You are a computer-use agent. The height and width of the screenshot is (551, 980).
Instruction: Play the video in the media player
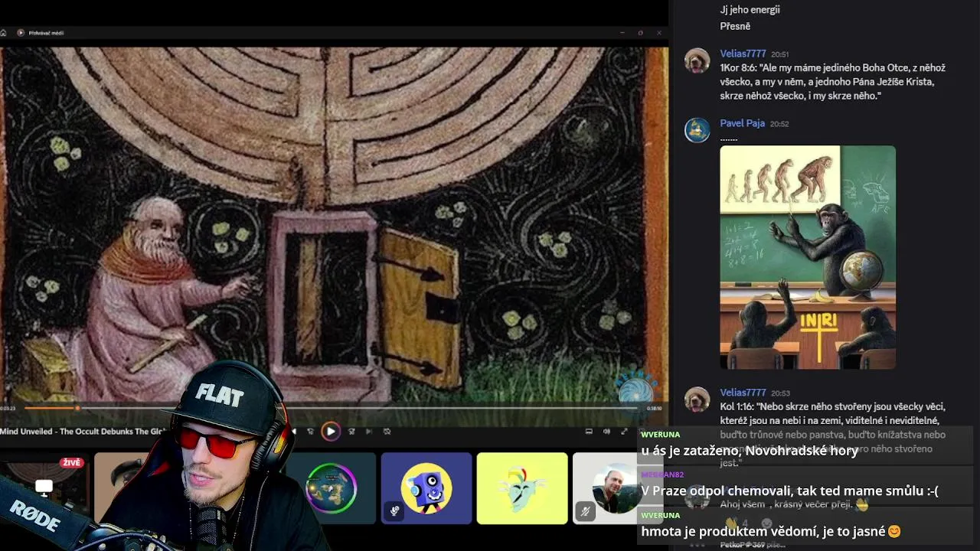click(x=331, y=432)
